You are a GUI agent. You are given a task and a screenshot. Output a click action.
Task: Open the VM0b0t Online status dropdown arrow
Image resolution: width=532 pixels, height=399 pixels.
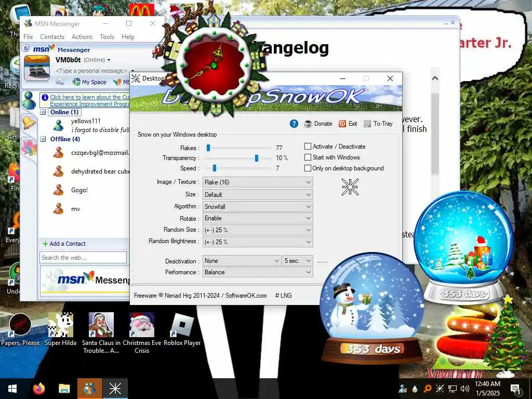109,60
